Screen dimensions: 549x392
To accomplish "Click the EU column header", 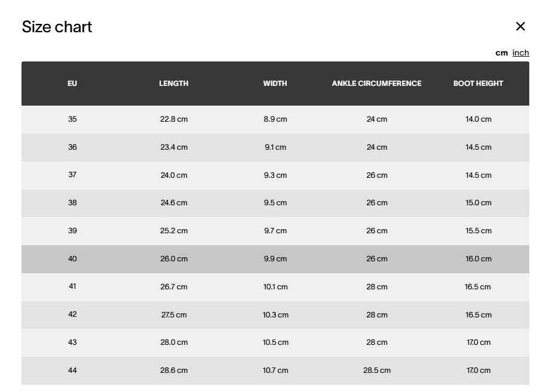I will (x=72, y=84).
